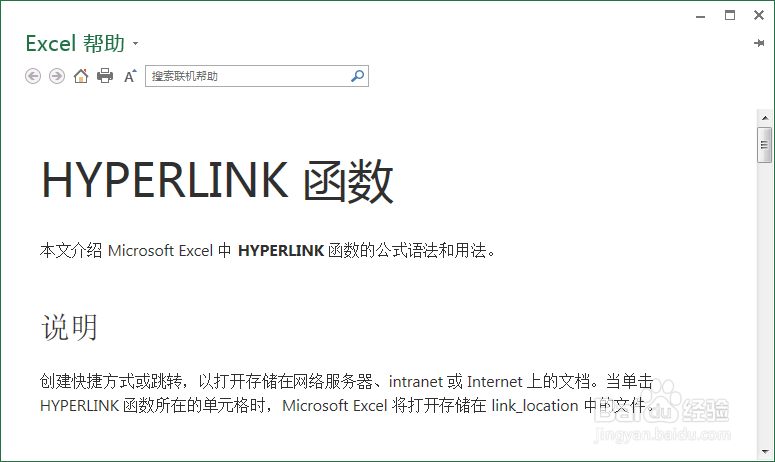
Task: Click the HYPERLINK 函数 heading
Action: coord(217,181)
